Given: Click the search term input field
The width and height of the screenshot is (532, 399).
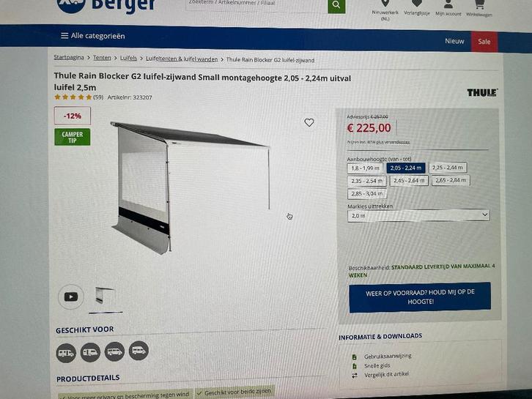Looking at the screenshot, I should tap(256, 5).
